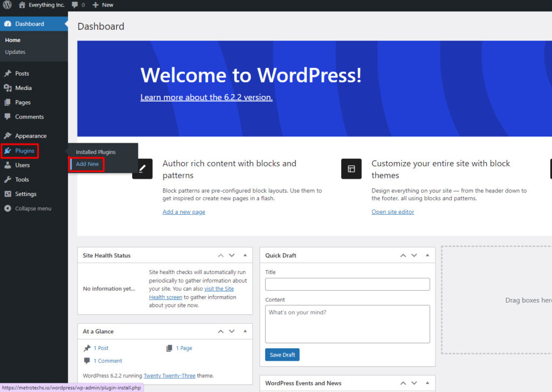
Task: Click the Settings icon in sidebar
Action: pyautogui.click(x=8, y=194)
